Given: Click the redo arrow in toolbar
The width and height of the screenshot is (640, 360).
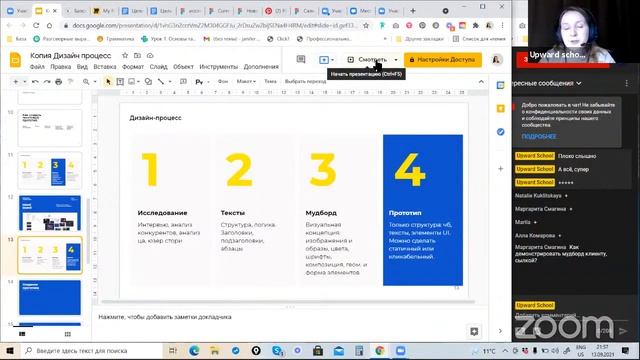Looking at the screenshot, I should (47, 82).
